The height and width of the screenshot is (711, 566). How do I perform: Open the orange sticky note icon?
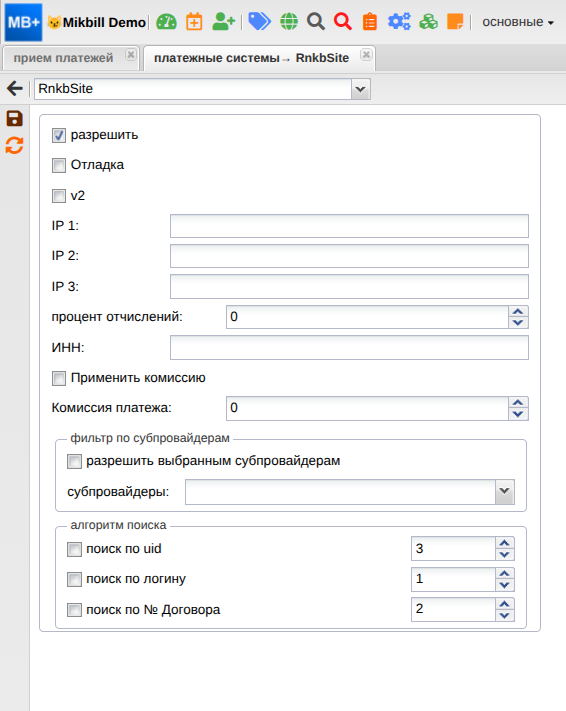[455, 21]
